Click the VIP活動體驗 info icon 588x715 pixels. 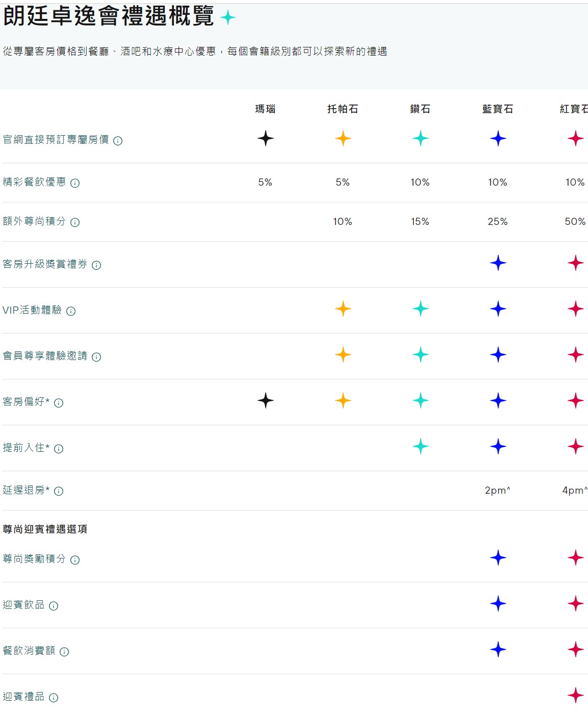pos(71,311)
